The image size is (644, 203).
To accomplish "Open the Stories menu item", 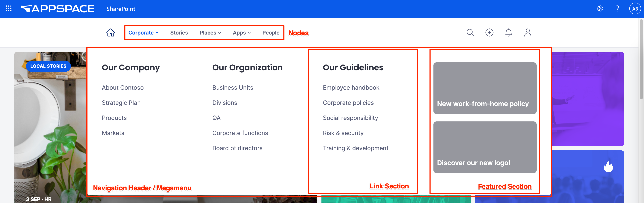I will [179, 33].
